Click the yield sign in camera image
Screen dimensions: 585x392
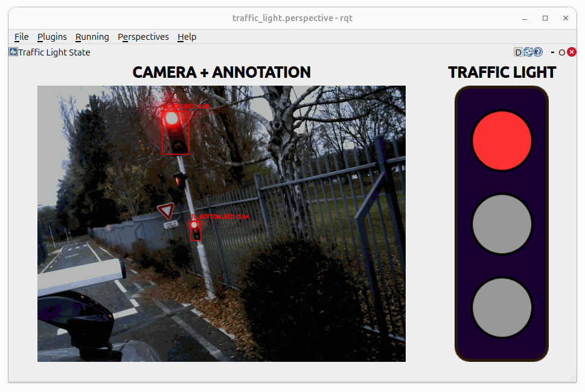coord(165,210)
